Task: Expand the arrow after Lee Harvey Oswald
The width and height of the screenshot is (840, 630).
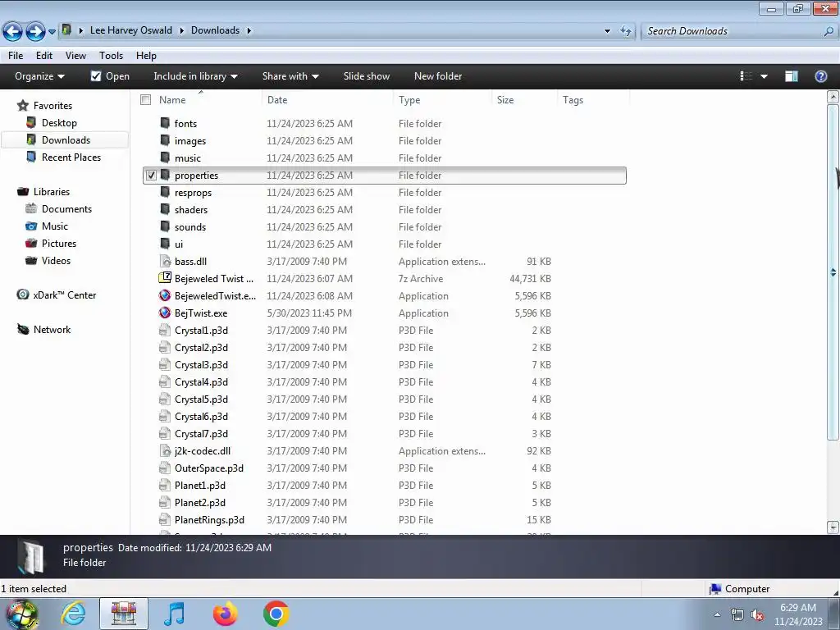Action: pyautogui.click(x=181, y=30)
